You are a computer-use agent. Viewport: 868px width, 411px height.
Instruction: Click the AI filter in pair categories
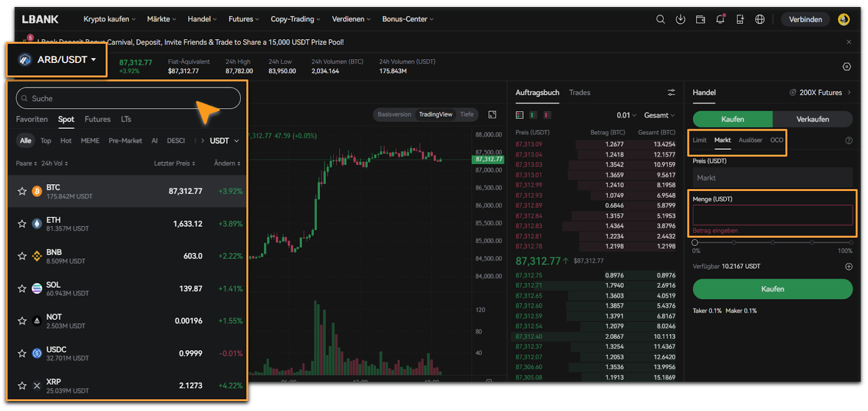155,141
